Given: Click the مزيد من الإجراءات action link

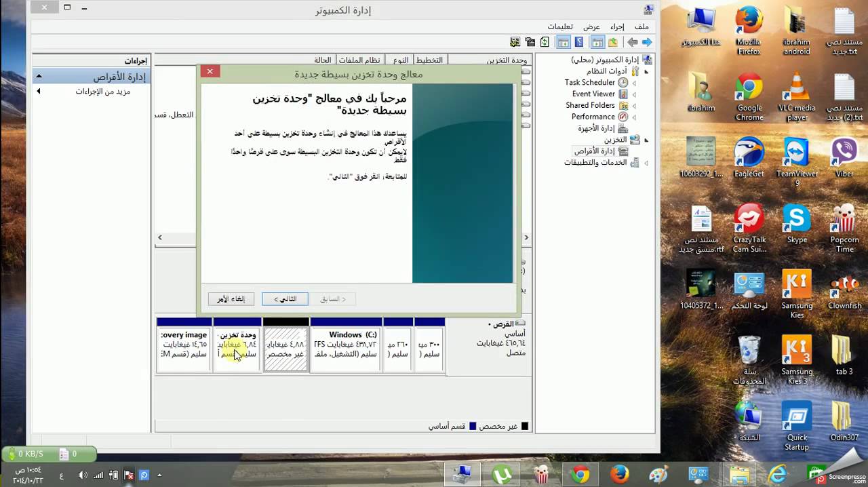Looking at the screenshot, I should click(103, 92).
